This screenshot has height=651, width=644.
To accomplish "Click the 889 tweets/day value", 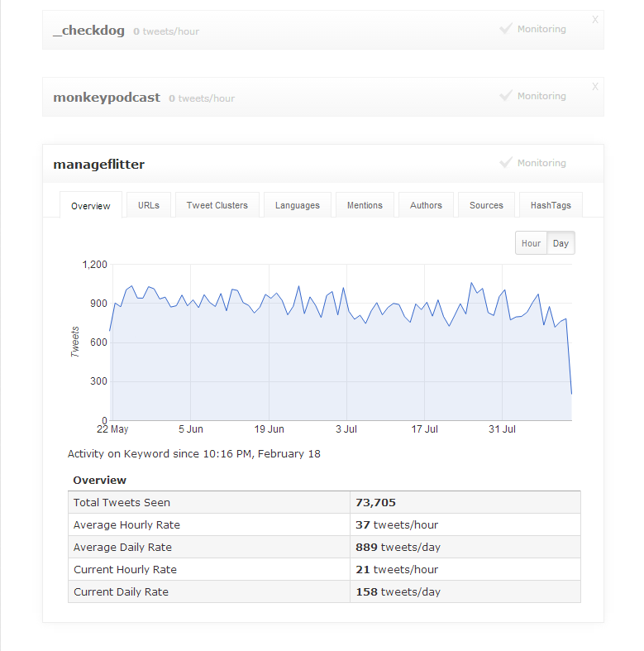I will [x=398, y=548].
